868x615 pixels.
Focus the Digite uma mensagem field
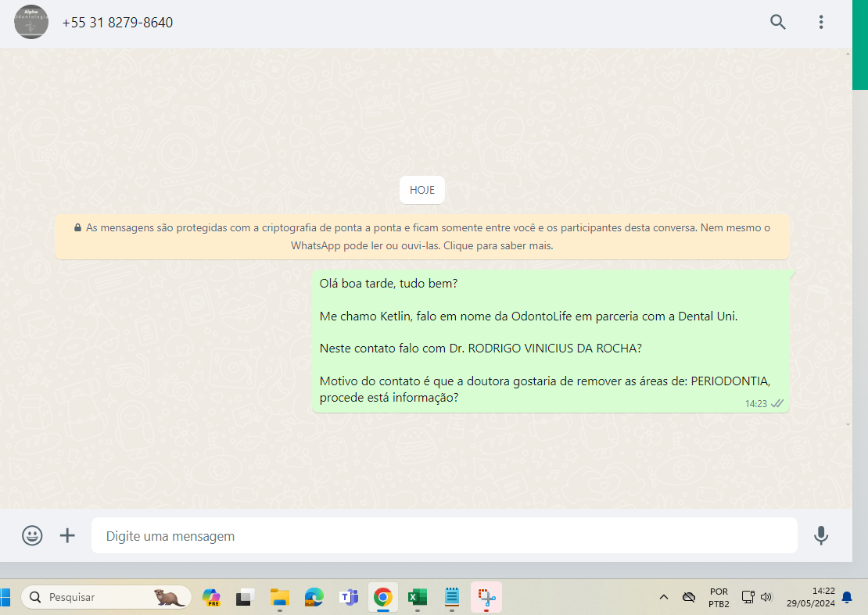click(x=444, y=535)
